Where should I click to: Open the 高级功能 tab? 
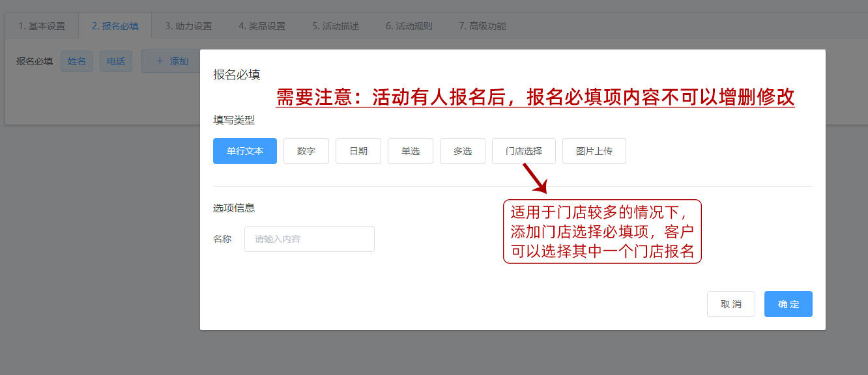point(482,26)
